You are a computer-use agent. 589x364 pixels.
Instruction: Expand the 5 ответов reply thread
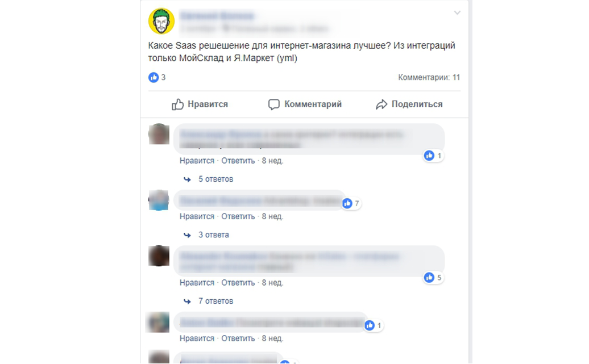215,179
